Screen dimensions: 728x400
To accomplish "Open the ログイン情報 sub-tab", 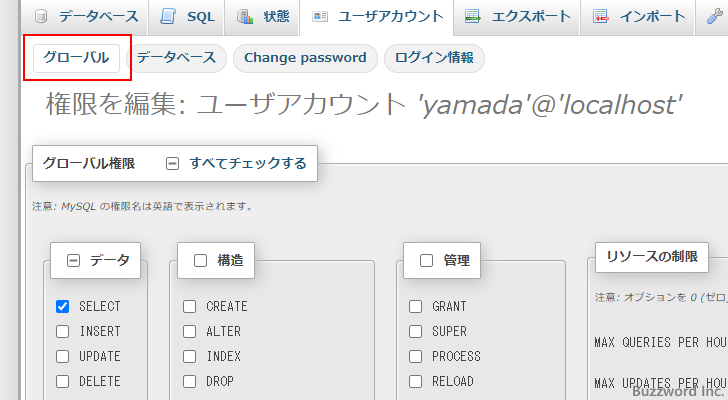I will point(434,58).
